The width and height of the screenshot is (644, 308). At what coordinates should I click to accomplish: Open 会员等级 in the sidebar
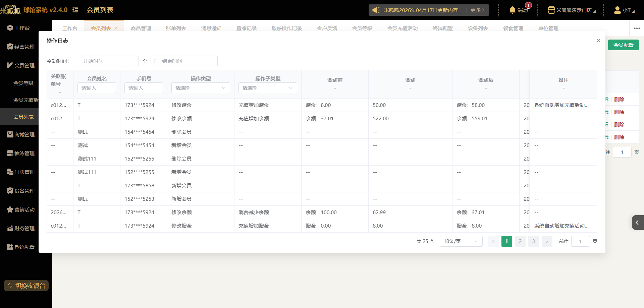[23, 83]
